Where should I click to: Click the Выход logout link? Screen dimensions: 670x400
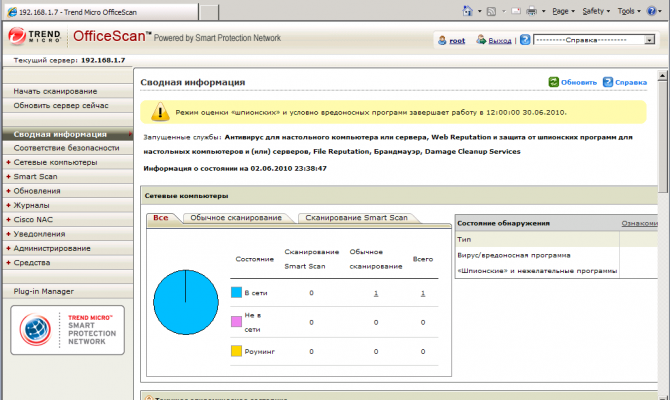500,41
